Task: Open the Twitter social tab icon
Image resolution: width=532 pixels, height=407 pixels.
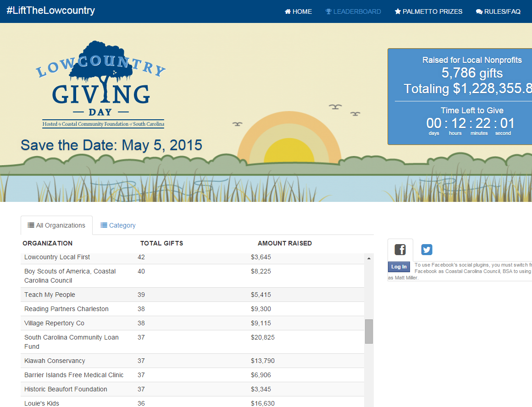Action: pos(427,250)
